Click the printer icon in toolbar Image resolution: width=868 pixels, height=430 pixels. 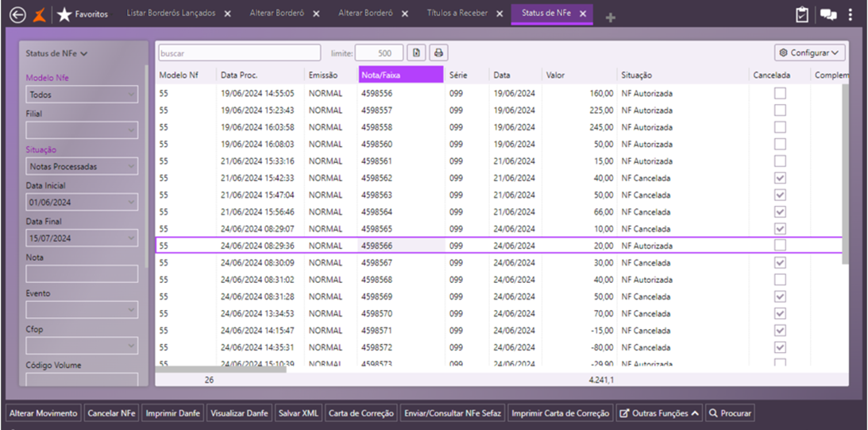[438, 53]
